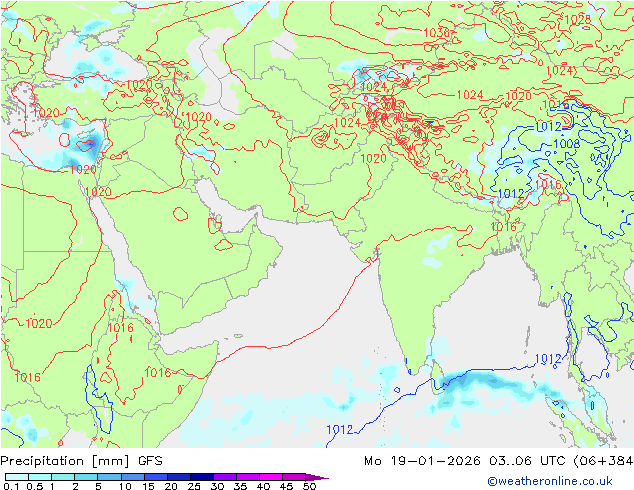
Task: Click the '35' legend scale label
Action: tap(240, 486)
